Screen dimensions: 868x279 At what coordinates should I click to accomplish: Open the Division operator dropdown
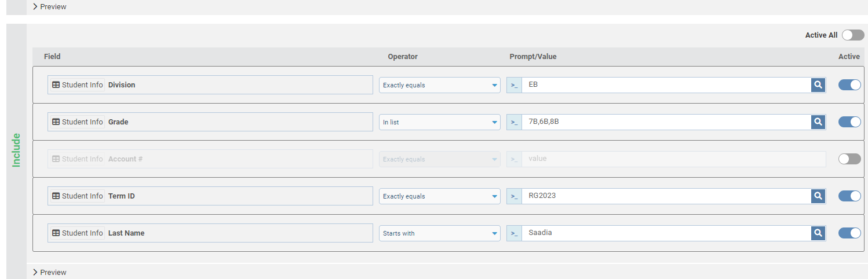[x=440, y=85]
